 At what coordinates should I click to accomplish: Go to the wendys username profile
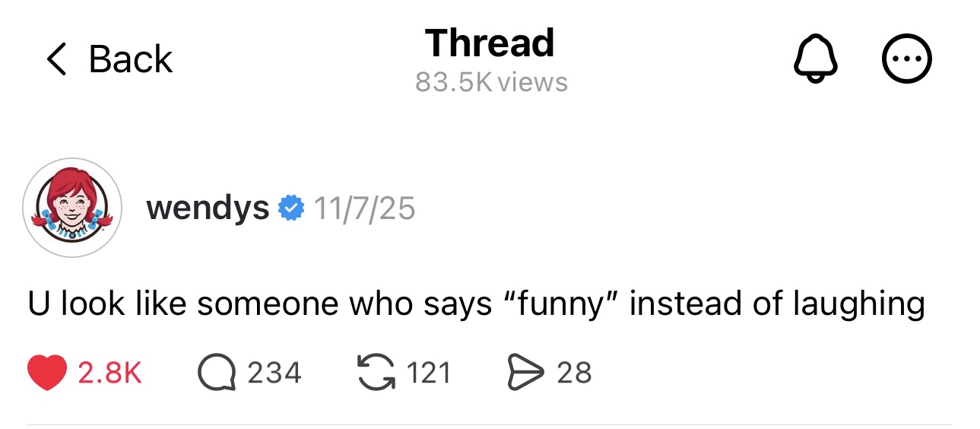pos(208,208)
